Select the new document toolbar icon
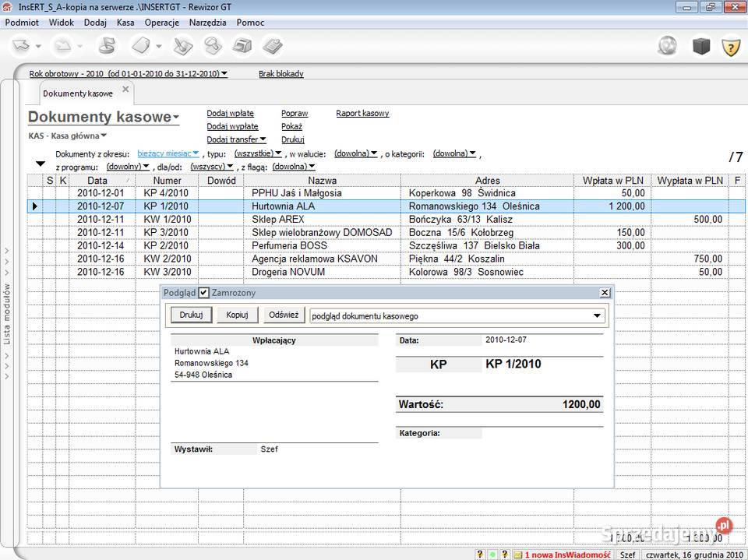748x560 pixels. coord(139,45)
